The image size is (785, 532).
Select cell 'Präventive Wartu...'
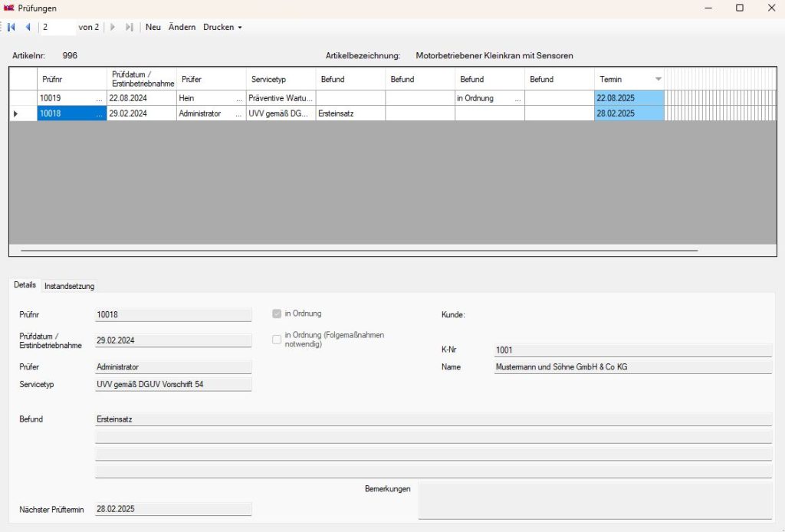coord(281,99)
